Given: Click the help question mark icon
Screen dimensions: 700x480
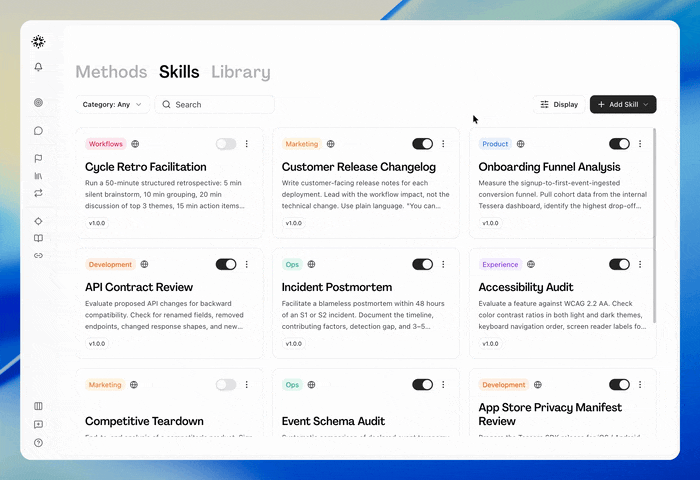Looking at the screenshot, I should click(38, 443).
